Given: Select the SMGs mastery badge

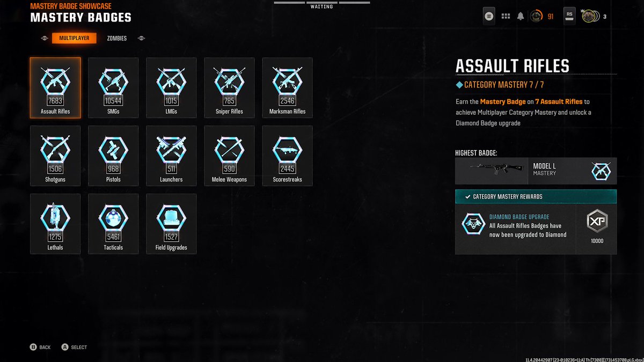Looking at the screenshot, I should click(113, 88).
